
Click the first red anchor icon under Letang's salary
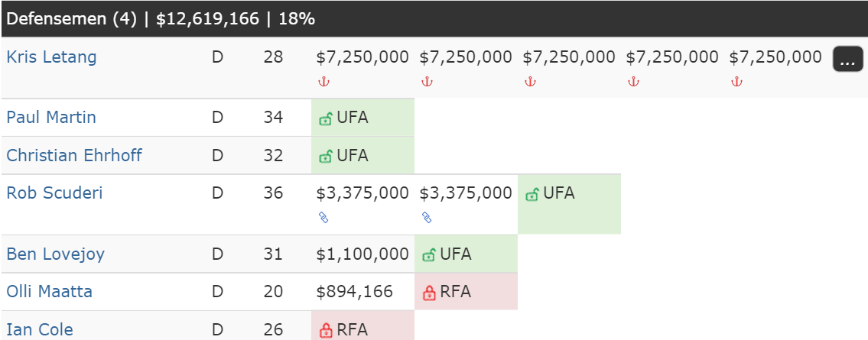[323, 82]
